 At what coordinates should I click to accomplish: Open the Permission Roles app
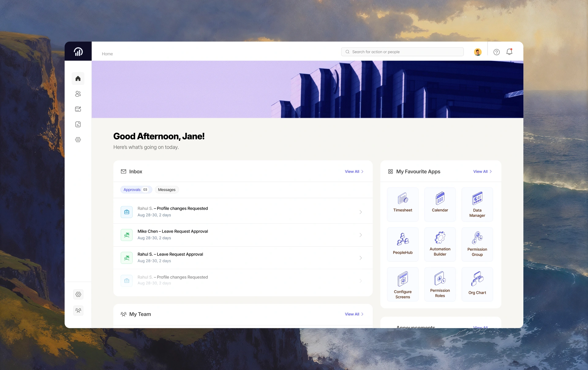[440, 284]
